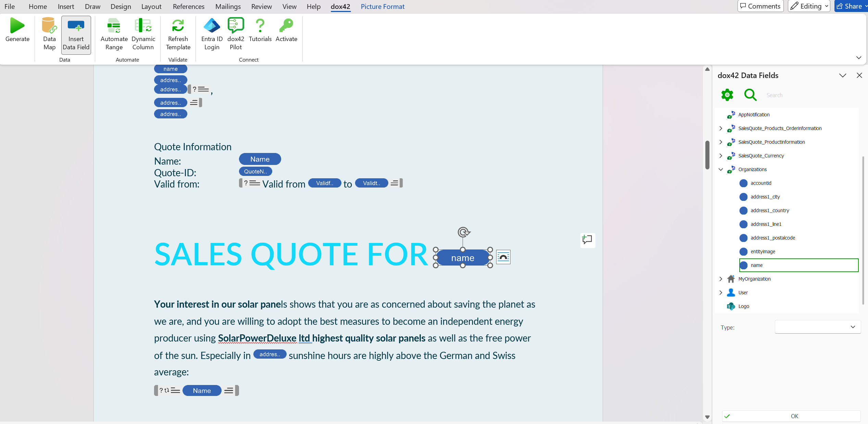Select the QuoteN.. field in document

255,171
